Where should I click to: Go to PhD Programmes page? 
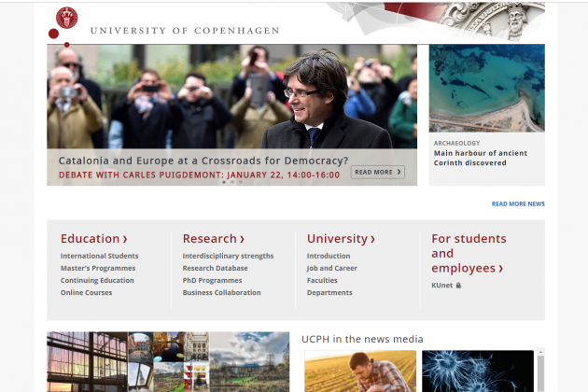[212, 280]
